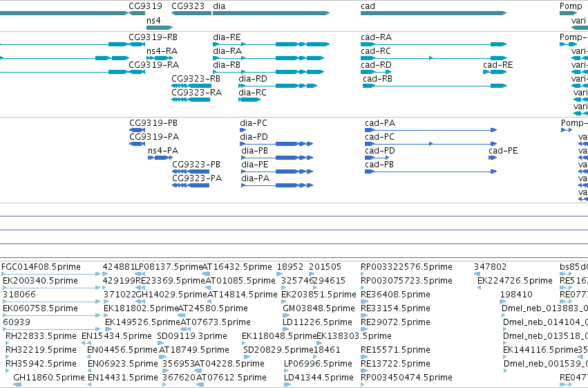Screen dimensions: 588x388
Task: Select the cad gene bar in the top track
Action: (433, 13)
